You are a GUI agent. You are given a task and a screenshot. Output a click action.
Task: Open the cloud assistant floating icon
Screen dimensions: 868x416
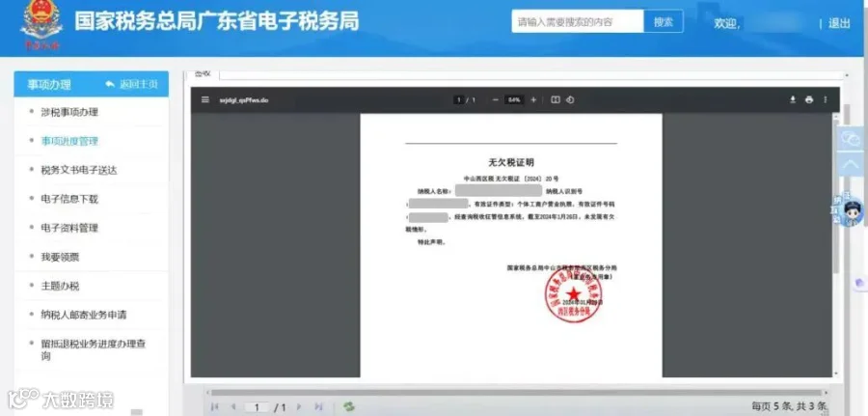click(851, 138)
